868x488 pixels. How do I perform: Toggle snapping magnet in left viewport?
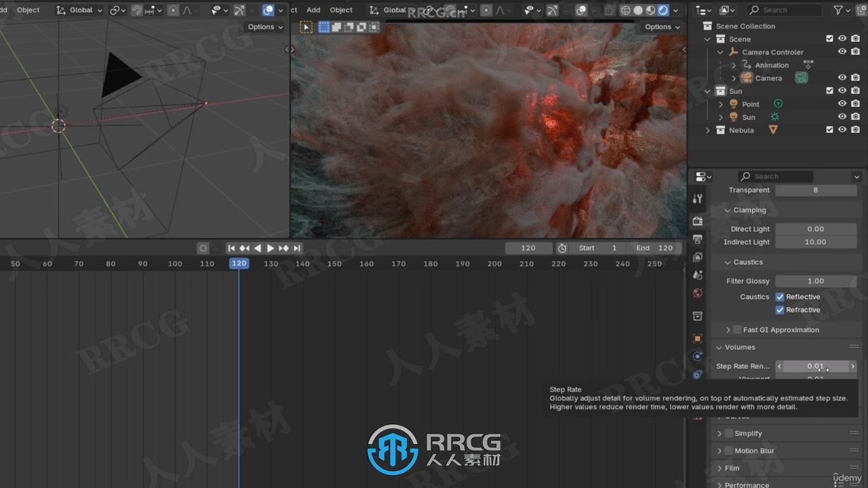137,10
